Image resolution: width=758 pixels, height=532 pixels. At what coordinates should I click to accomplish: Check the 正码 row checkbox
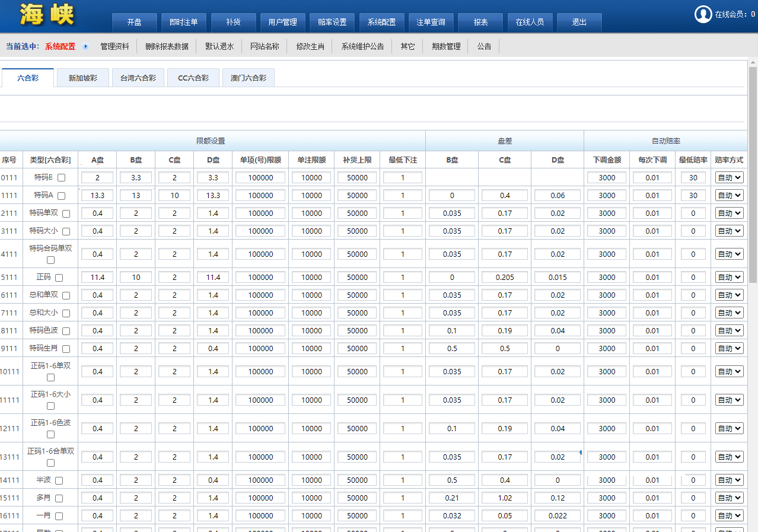[59, 278]
